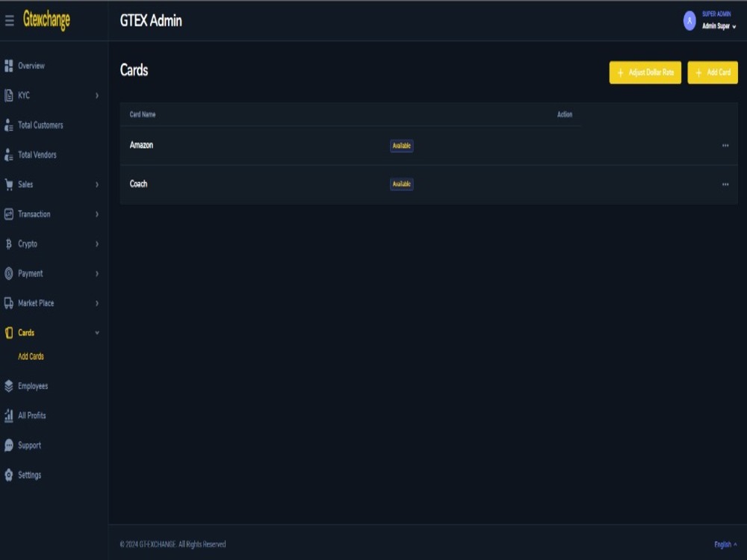The height and width of the screenshot is (560, 747).
Task: Click the Support chat bubble icon
Action: 8,445
